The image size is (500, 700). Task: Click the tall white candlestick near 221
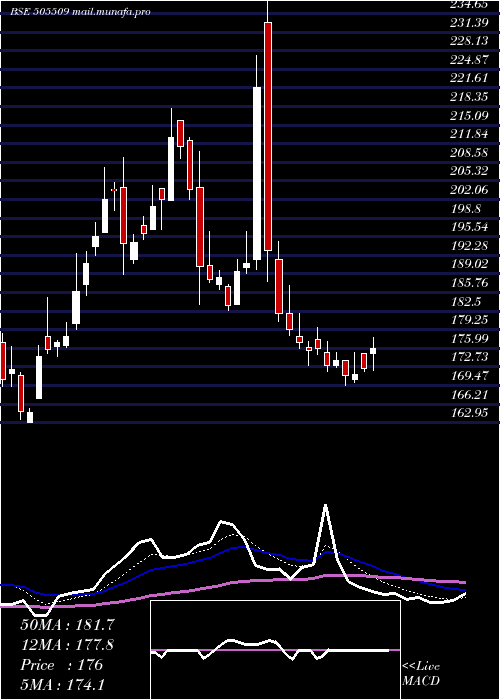pos(257,173)
